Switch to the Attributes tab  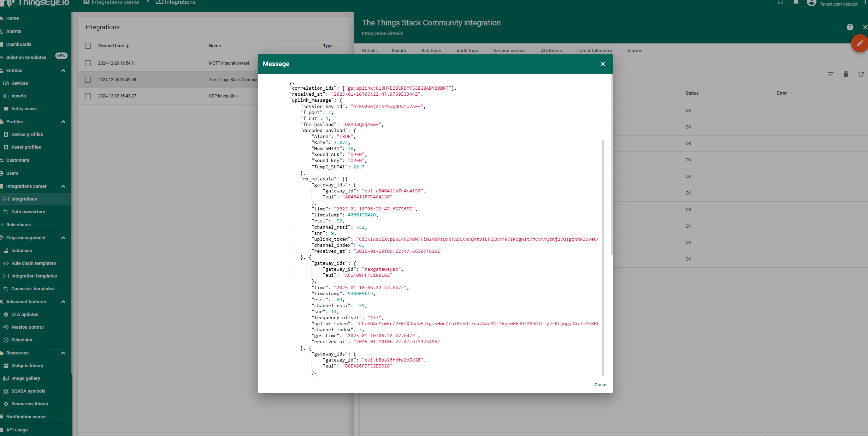[x=551, y=51]
